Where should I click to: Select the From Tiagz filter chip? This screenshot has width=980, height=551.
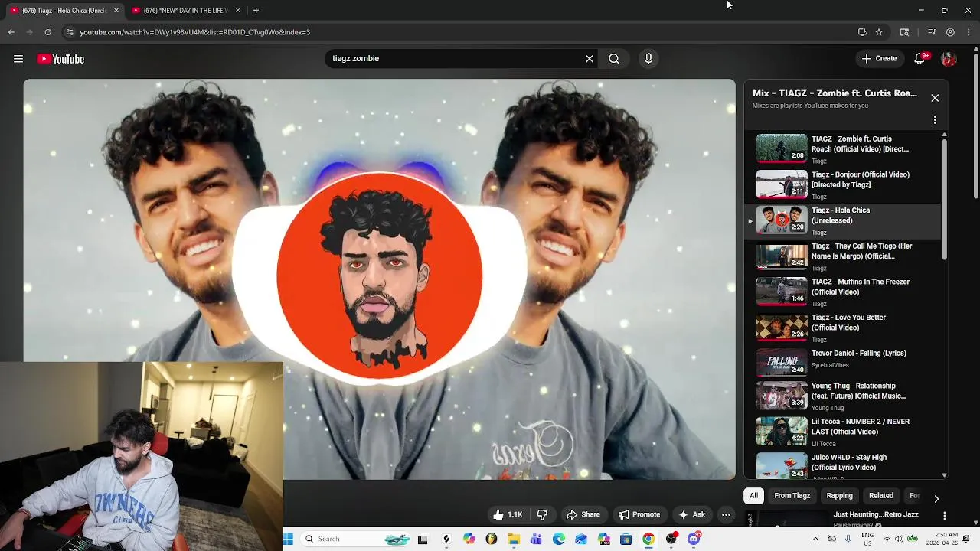(x=792, y=495)
